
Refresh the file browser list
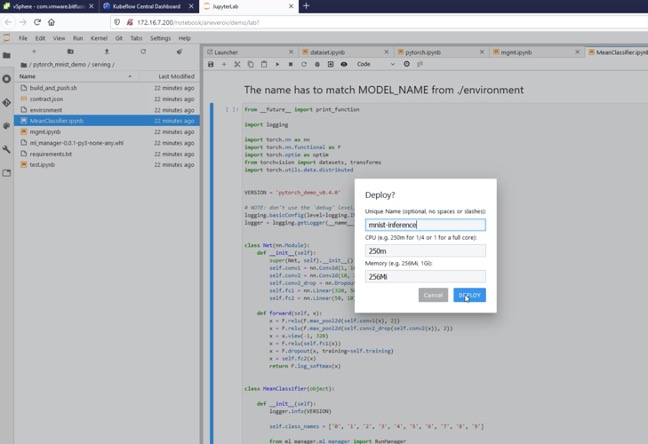coord(143,52)
